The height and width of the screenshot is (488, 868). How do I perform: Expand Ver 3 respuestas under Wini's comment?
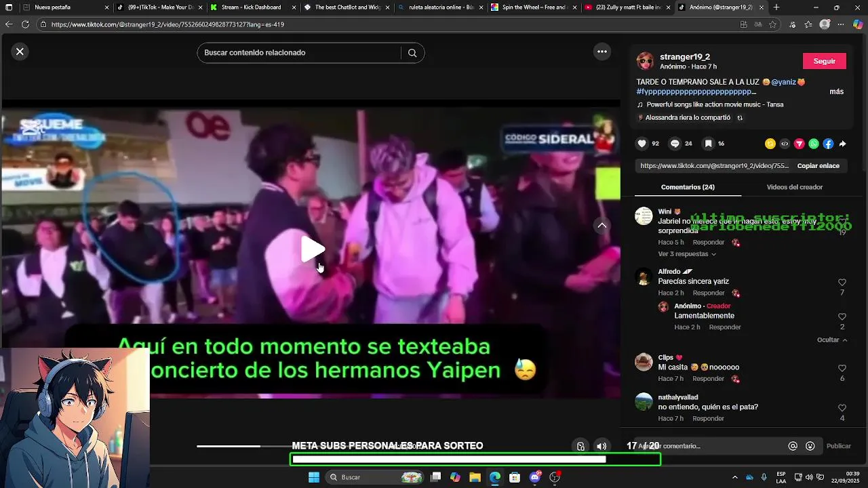click(x=687, y=254)
